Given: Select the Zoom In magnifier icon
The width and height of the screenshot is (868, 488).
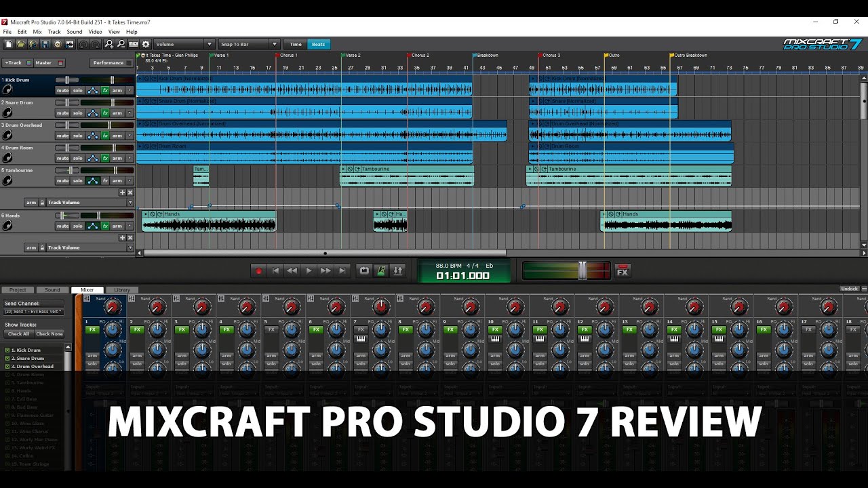Looking at the screenshot, I should click(109, 44).
